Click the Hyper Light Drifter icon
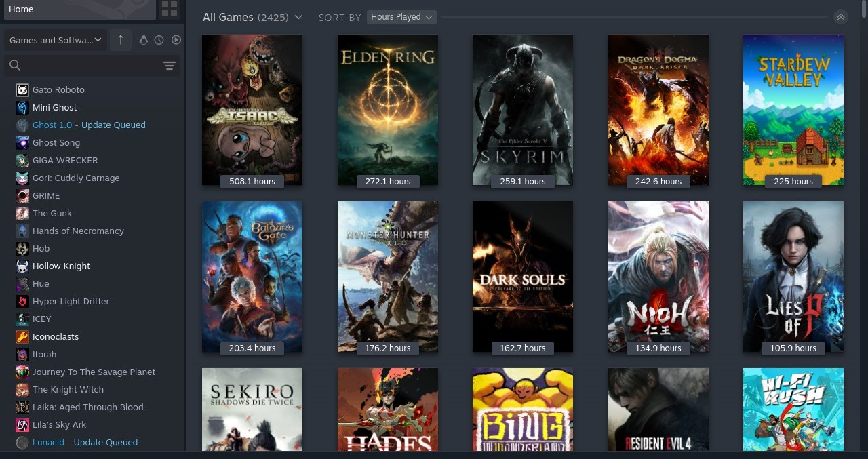This screenshot has width=868, height=459. [22, 301]
